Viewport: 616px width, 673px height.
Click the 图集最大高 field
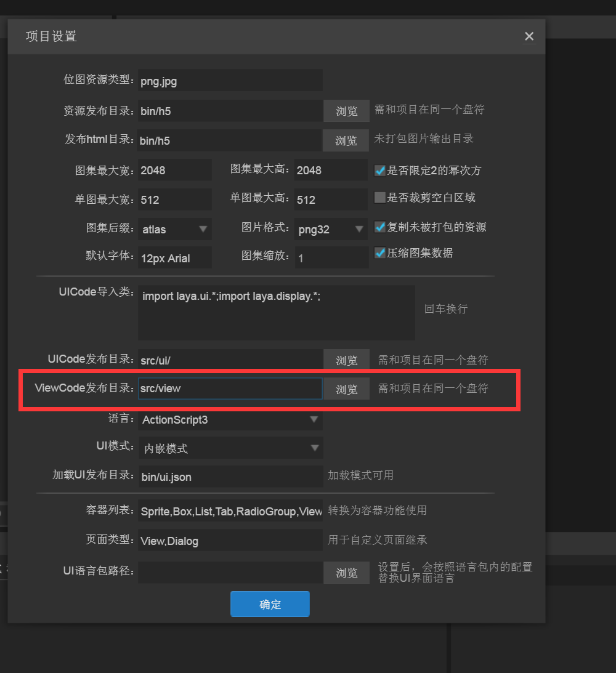pyautogui.click(x=331, y=170)
